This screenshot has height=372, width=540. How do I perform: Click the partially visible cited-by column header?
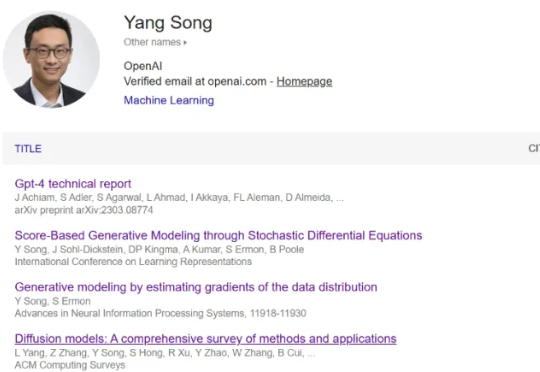pos(534,148)
